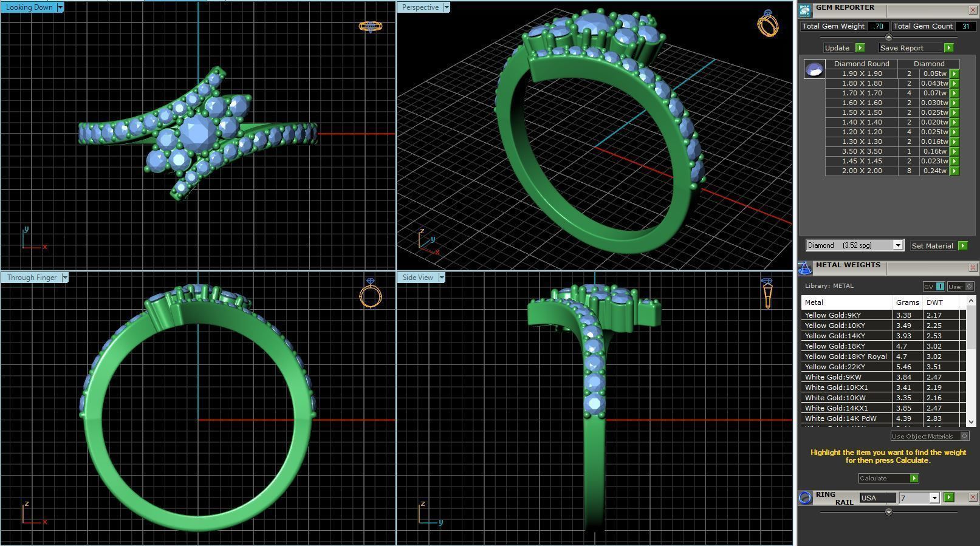980x546 pixels.
Task: Click green arrow beside Save Report
Action: [948, 48]
